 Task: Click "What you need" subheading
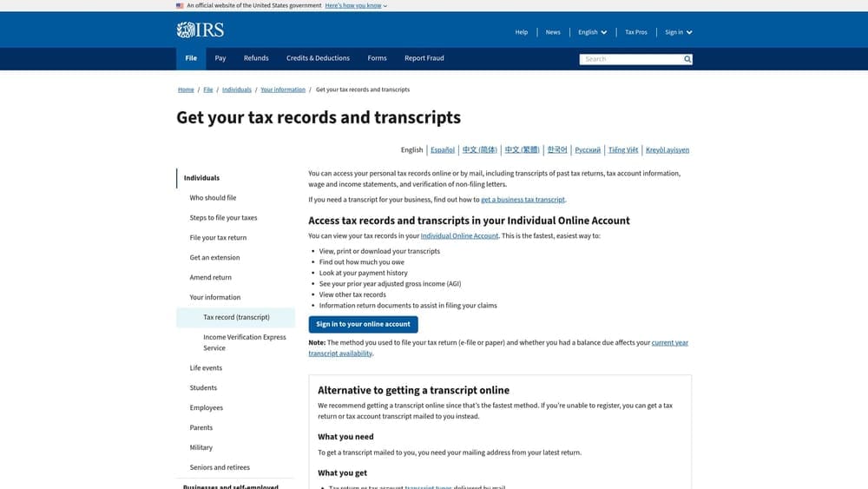tap(345, 437)
